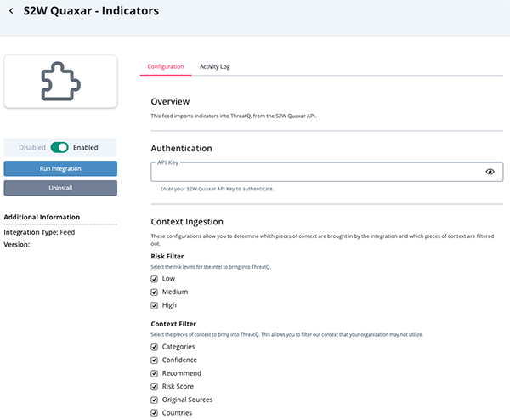Image resolution: width=510 pixels, height=420 pixels.
Task: Click the 'Disabled' label text
Action: click(32, 148)
